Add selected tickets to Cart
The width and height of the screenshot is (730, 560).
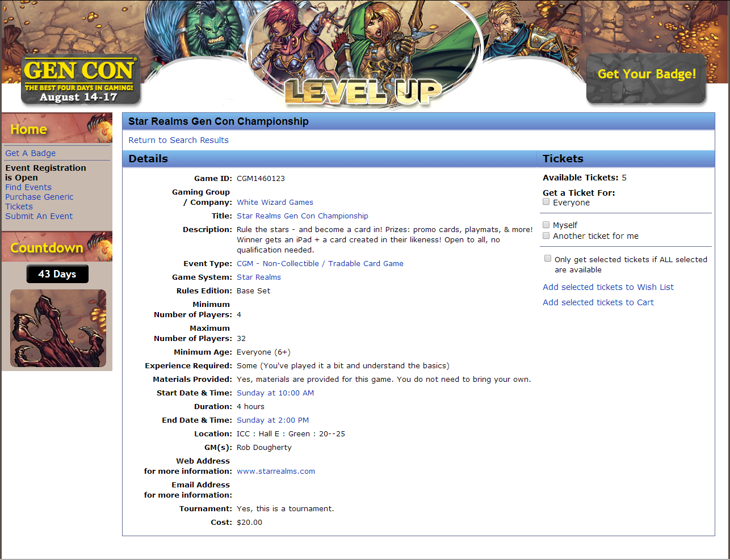[598, 302]
